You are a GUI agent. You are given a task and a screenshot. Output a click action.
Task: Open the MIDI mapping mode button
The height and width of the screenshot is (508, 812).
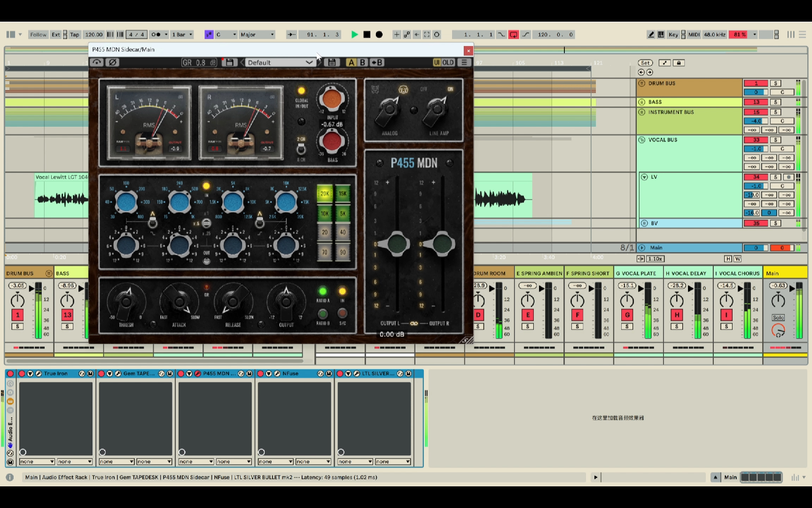tap(694, 34)
